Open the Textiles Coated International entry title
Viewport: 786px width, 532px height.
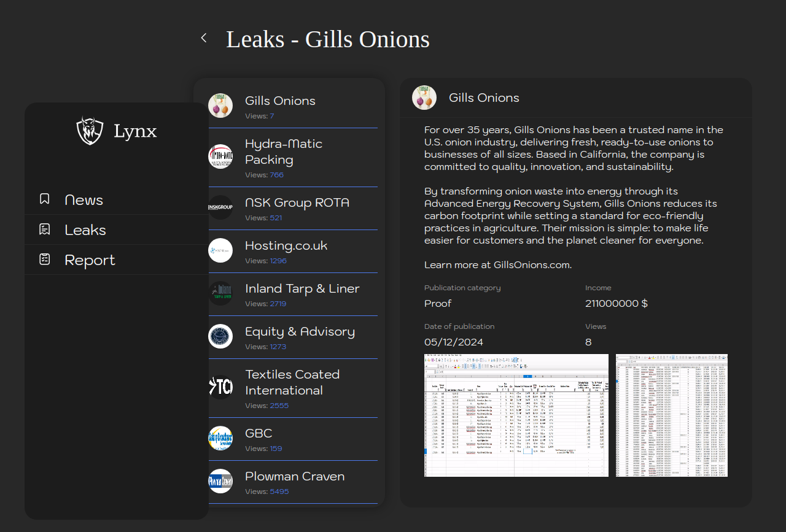click(292, 382)
